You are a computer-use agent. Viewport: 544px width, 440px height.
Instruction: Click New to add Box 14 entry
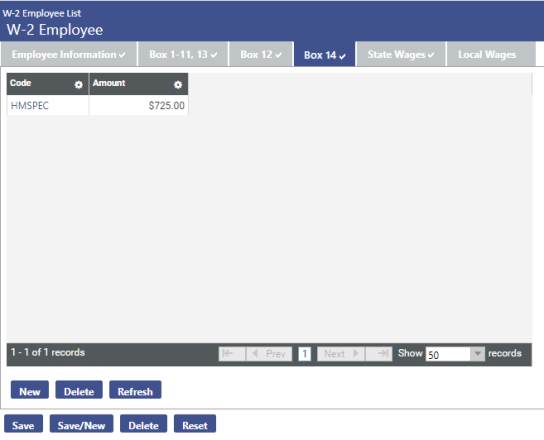(x=30, y=390)
